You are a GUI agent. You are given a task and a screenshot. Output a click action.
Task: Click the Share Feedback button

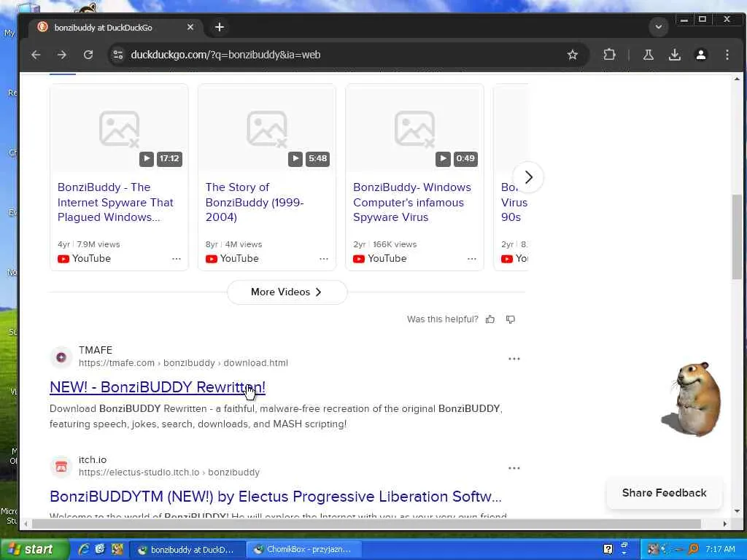coord(664,493)
